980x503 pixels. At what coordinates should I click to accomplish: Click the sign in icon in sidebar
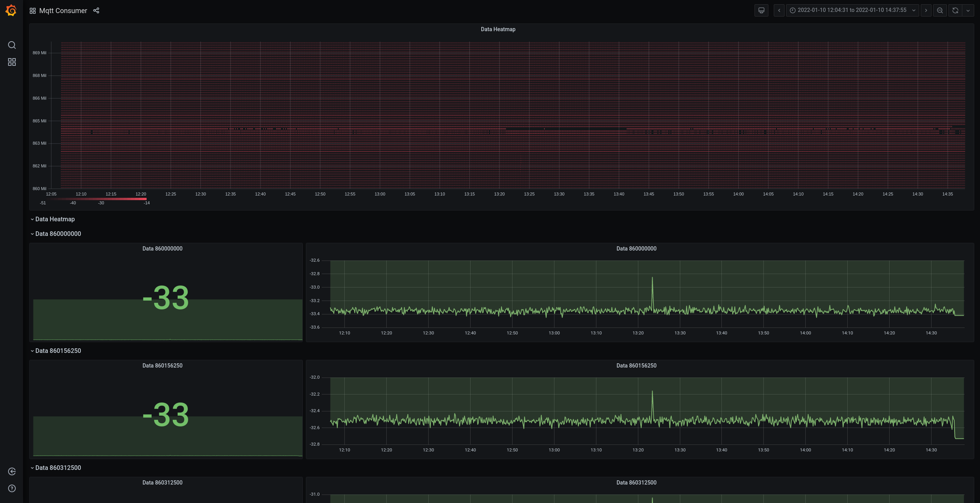pos(12,471)
